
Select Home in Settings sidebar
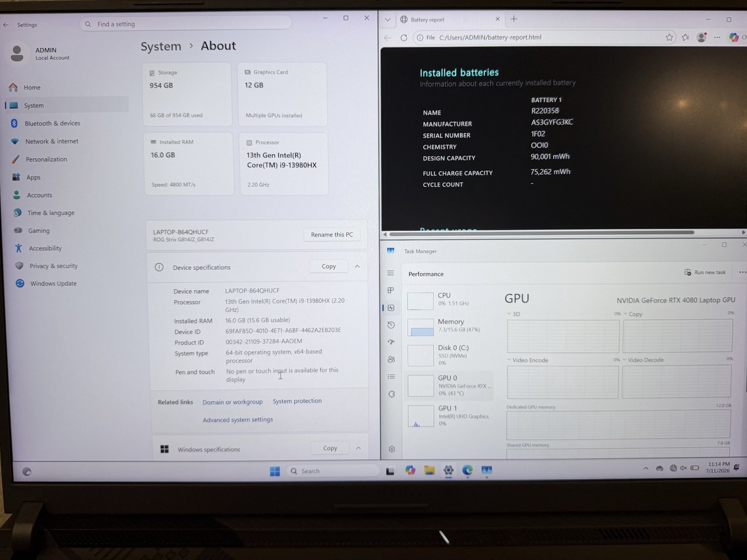pyautogui.click(x=67, y=87)
